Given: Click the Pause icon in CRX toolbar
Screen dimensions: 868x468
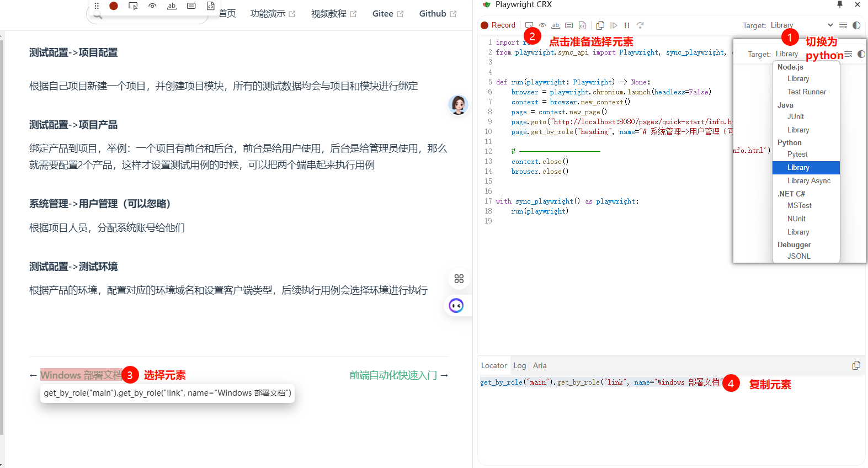Looking at the screenshot, I should pos(627,25).
